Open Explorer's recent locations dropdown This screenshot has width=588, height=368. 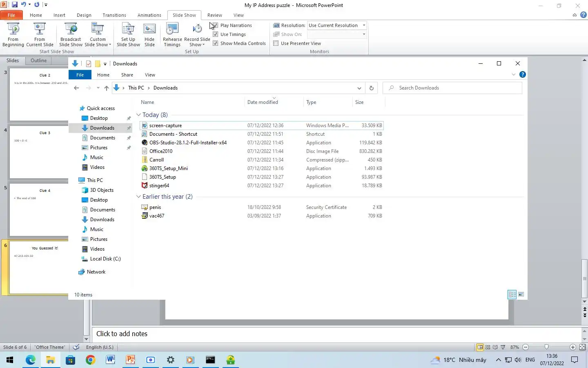click(98, 88)
